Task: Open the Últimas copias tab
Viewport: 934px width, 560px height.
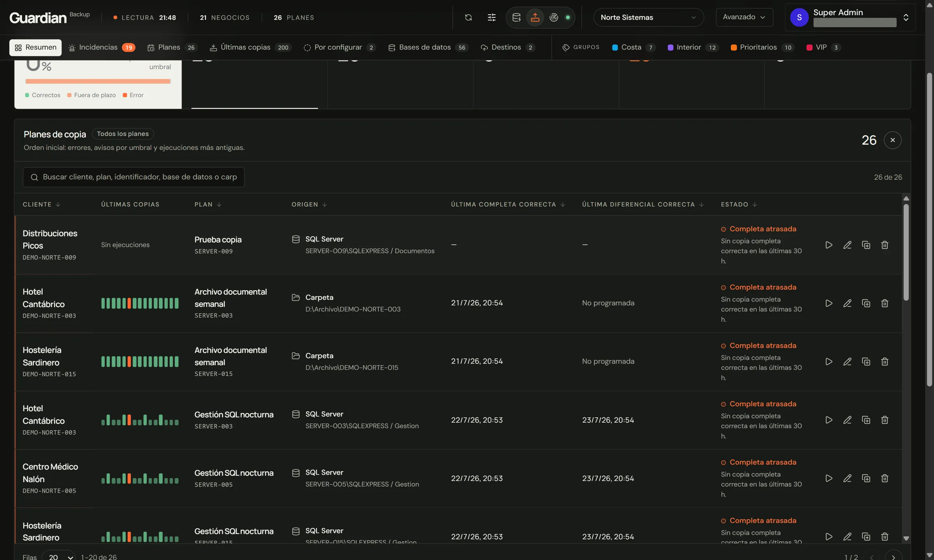Action: tap(250, 47)
